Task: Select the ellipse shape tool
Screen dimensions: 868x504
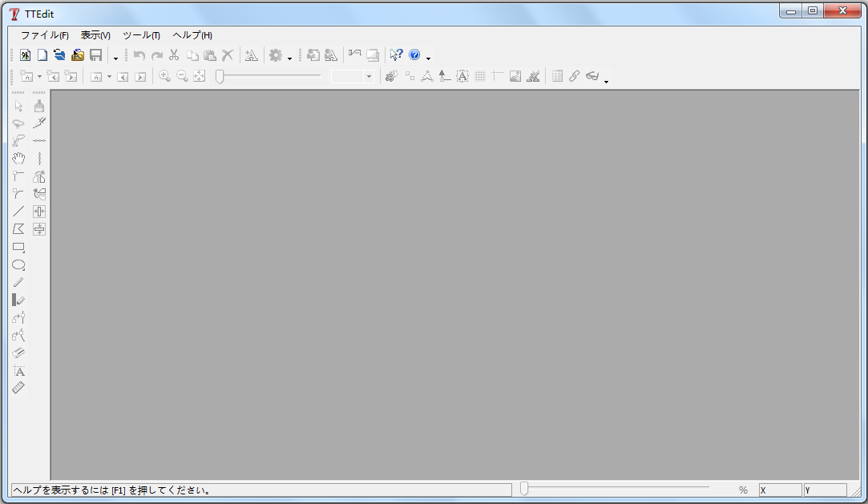Action: click(x=19, y=265)
